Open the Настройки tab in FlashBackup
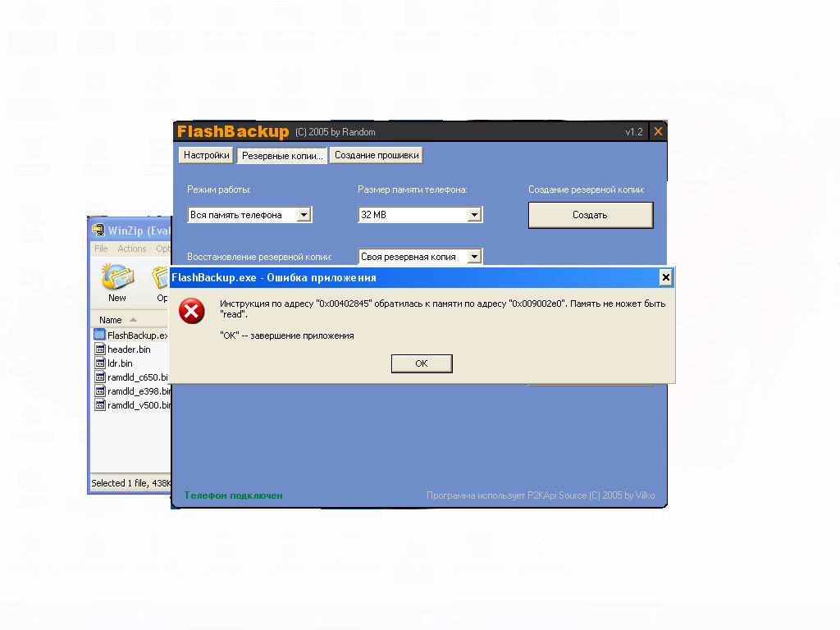This screenshot has width=840, height=630. [206, 155]
